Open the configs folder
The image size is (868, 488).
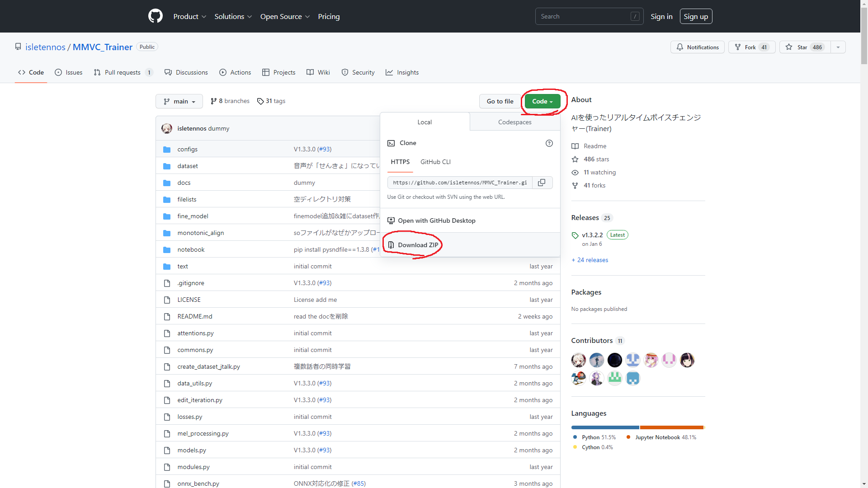(x=187, y=149)
